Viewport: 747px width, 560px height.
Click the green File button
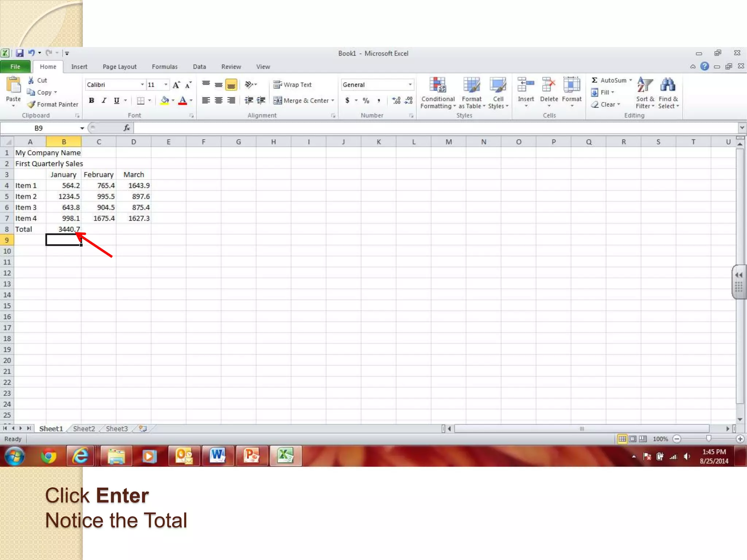pos(15,67)
